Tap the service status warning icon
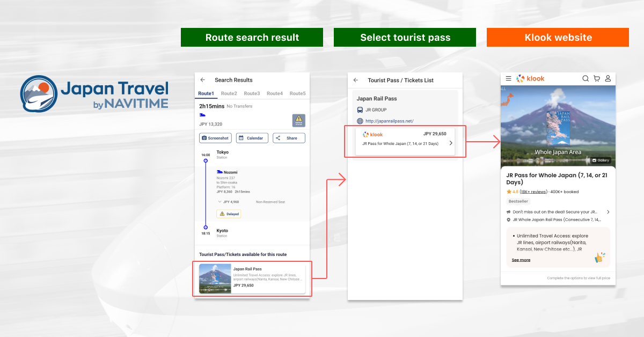The width and height of the screenshot is (644, 337). pyautogui.click(x=298, y=120)
